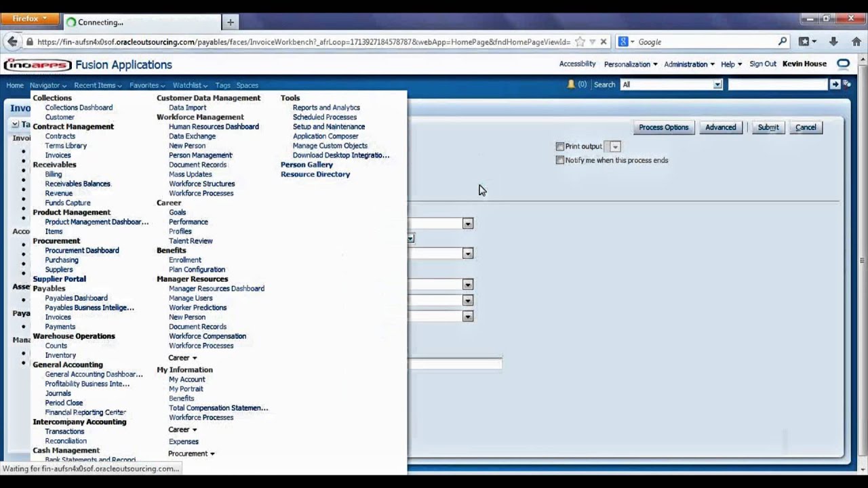Open the Help dropdown menu
Screen dimensions: 868x488
pyautogui.click(x=731, y=64)
